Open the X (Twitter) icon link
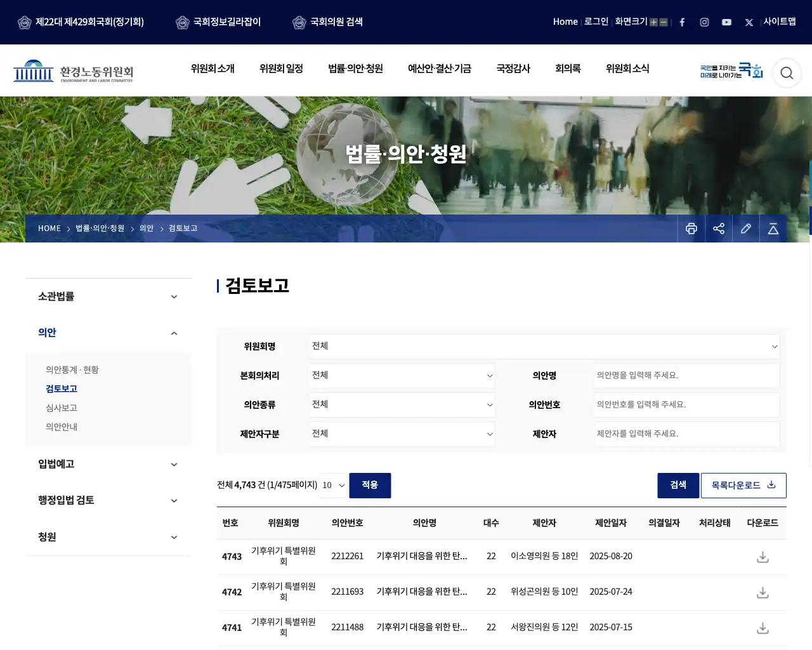Image resolution: width=812 pixels, height=650 pixels. (x=749, y=22)
